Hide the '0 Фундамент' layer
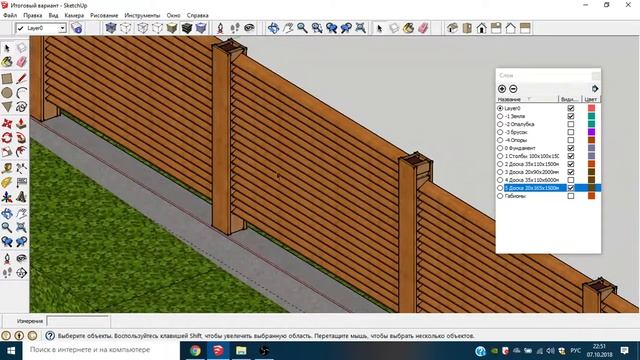This screenshot has width=640, height=360. click(571, 148)
